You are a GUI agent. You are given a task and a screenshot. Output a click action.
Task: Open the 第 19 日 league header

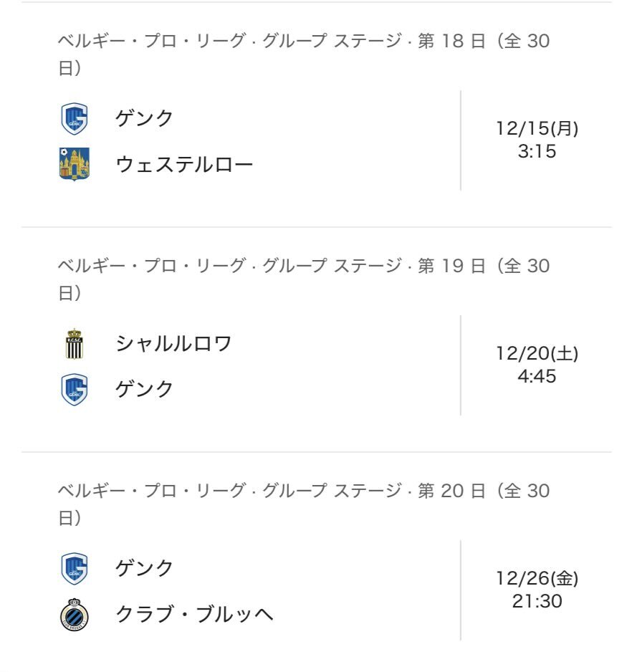point(303,267)
